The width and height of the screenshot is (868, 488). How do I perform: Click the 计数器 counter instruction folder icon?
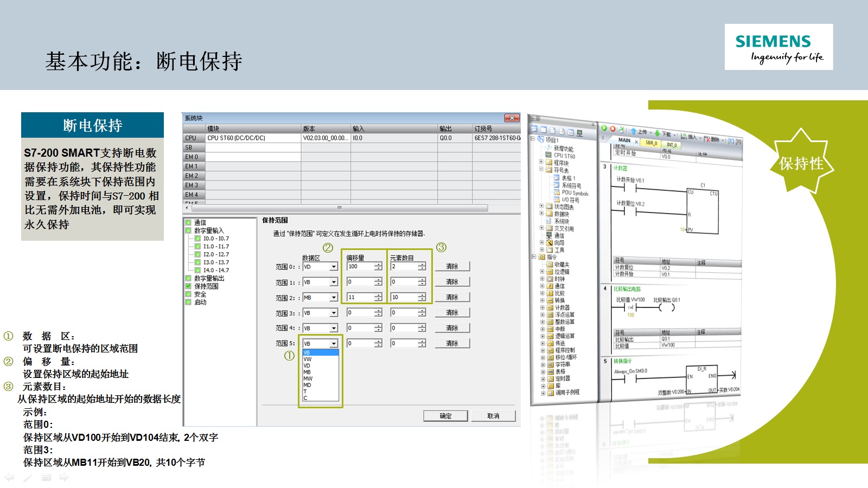pos(550,307)
